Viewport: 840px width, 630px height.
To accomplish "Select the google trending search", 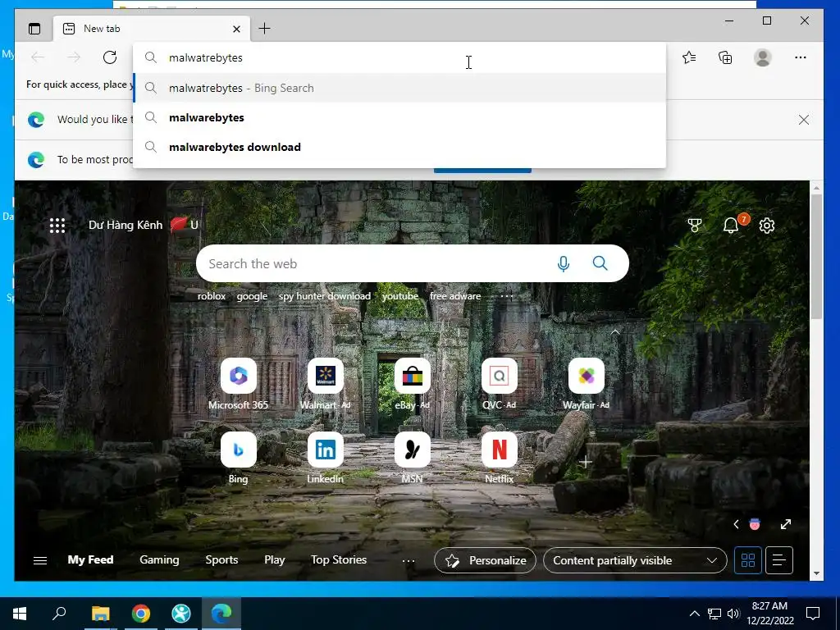I will (253, 296).
